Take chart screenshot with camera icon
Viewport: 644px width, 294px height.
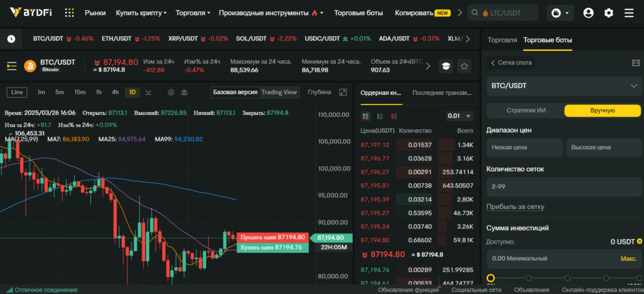184,93
